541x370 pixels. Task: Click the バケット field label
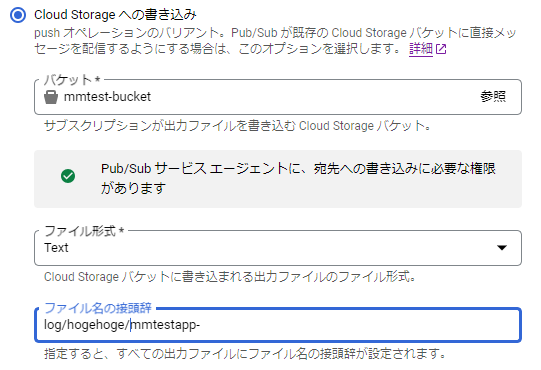(x=72, y=80)
